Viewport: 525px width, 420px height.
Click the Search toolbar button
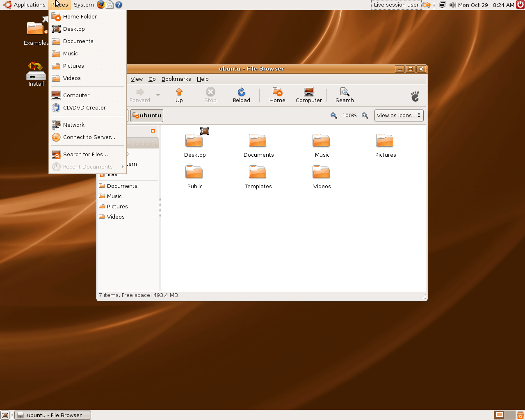point(345,95)
